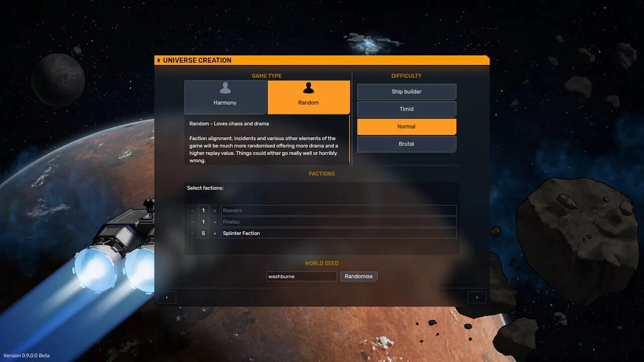Increase the Splinter Faction count
Image resolution: width=644 pixels, height=362 pixels.
[215, 233]
